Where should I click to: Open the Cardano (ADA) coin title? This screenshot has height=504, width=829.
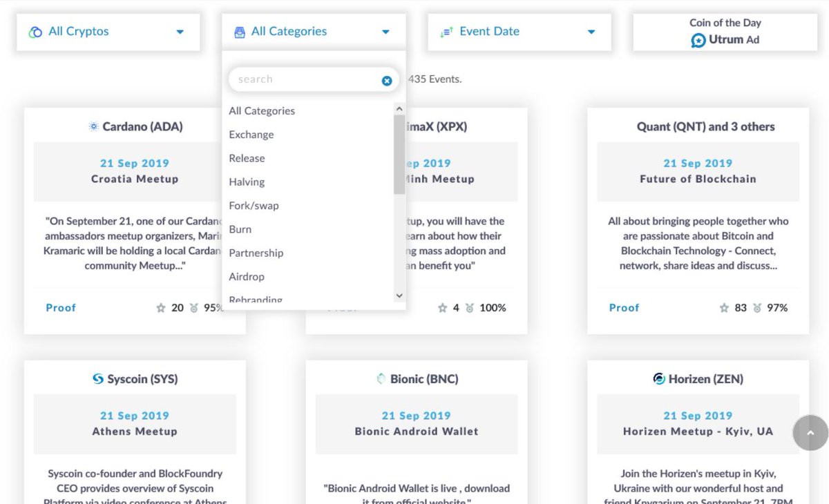(x=142, y=127)
